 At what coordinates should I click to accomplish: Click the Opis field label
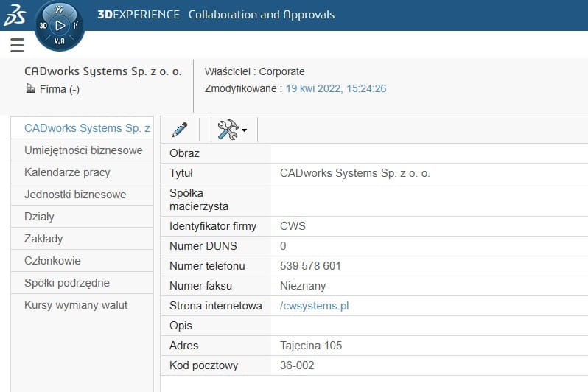coord(181,326)
